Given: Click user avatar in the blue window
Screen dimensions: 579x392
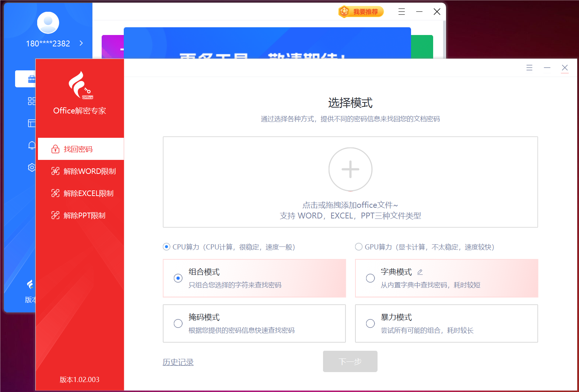Looking at the screenshot, I should 48,23.
